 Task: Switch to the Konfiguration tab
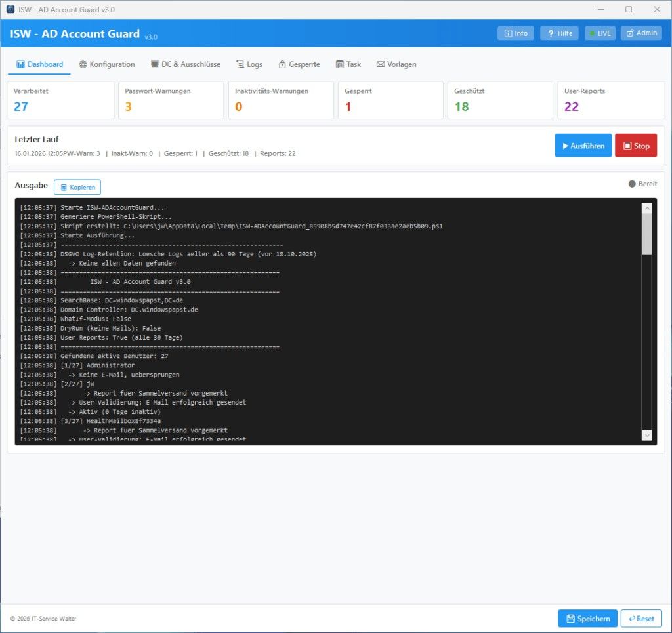click(x=107, y=64)
